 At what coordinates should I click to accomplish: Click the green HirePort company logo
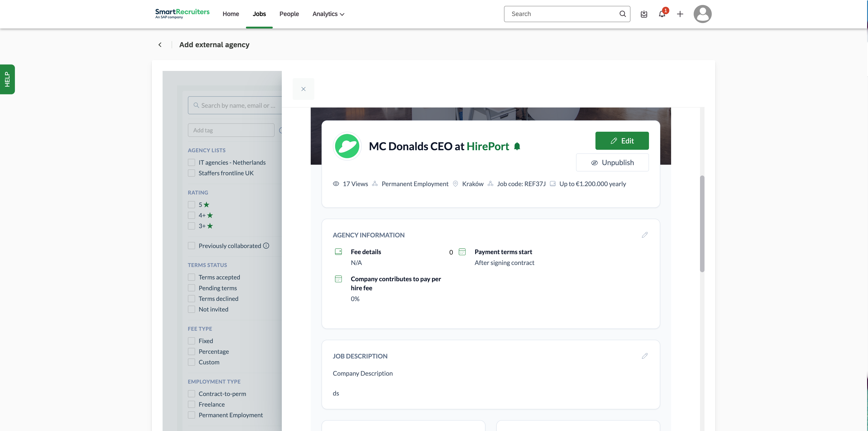347,146
